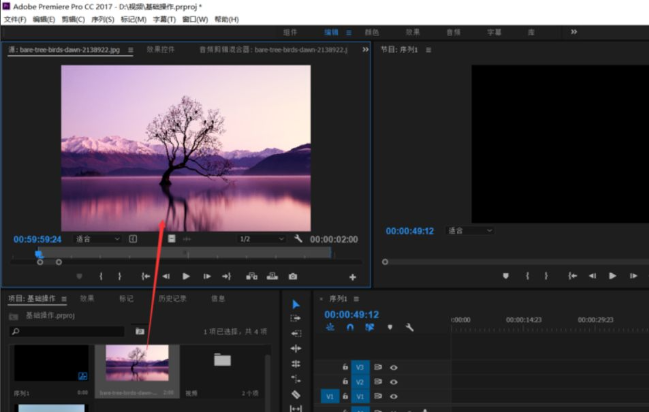This screenshot has width=649, height=412.
Task: Select the Razor tool
Action: [296, 394]
